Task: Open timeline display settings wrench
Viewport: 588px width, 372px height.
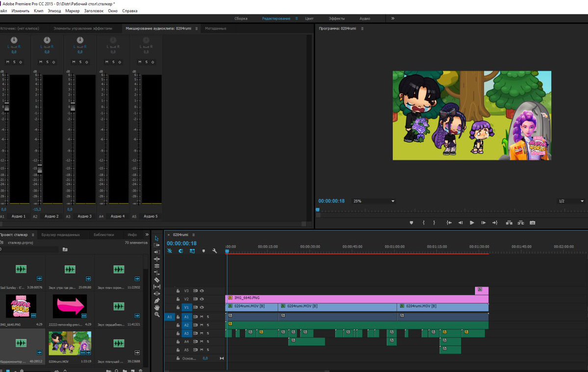Action: point(214,251)
